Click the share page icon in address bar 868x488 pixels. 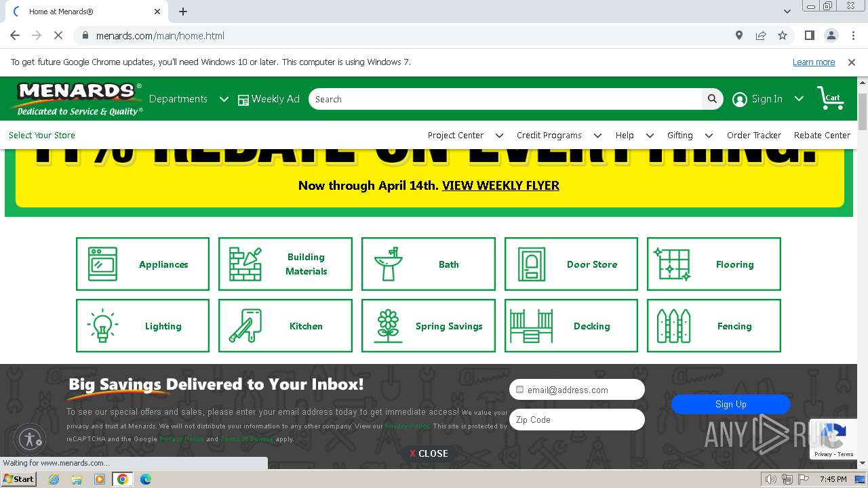761,35
